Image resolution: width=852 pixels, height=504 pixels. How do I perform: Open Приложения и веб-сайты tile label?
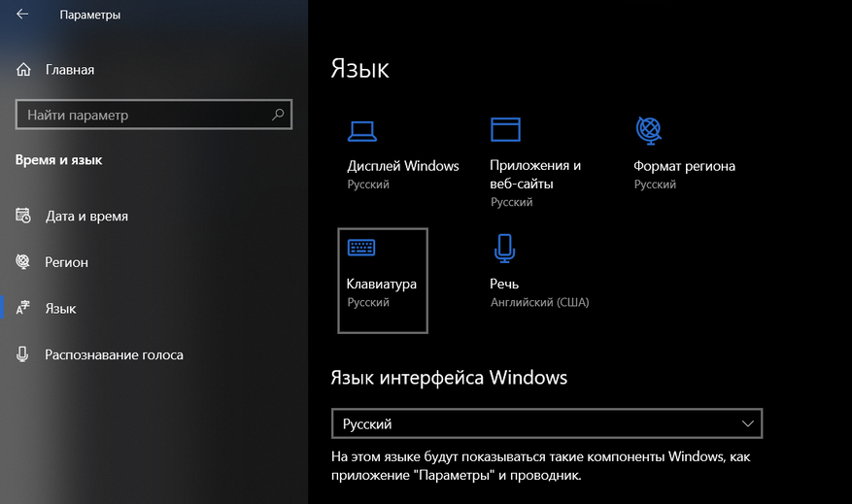(535, 175)
